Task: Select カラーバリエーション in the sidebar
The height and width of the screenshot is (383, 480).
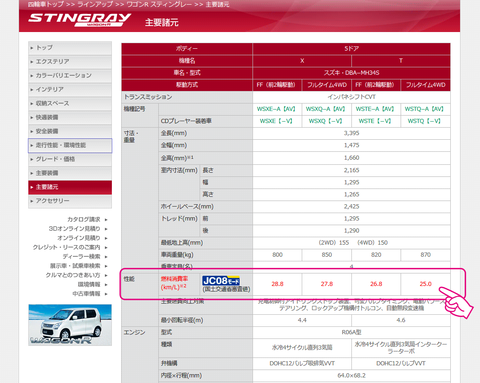Action: pos(70,76)
